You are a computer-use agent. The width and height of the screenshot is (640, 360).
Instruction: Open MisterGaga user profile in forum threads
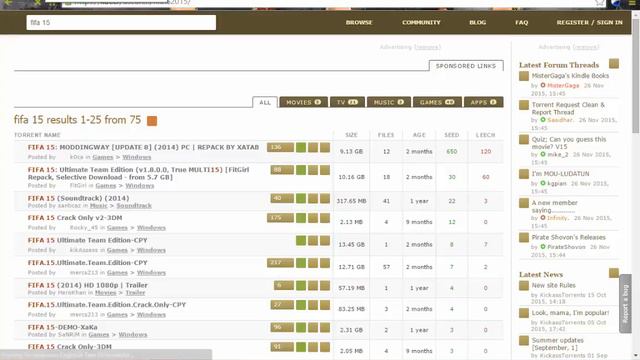(563, 86)
